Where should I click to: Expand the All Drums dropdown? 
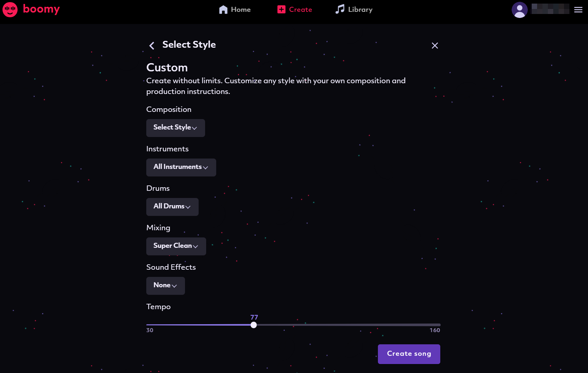click(x=172, y=207)
